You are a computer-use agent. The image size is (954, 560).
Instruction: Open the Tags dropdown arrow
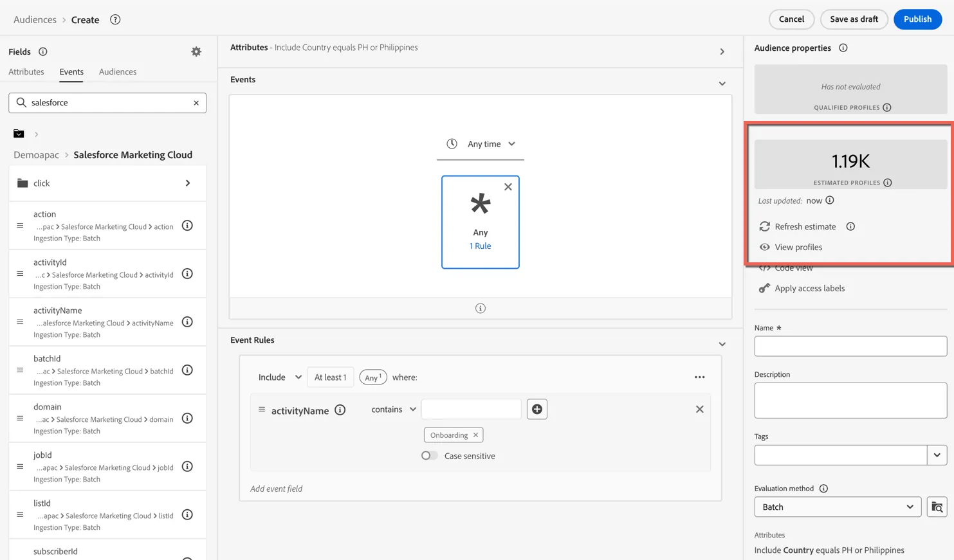[937, 455]
